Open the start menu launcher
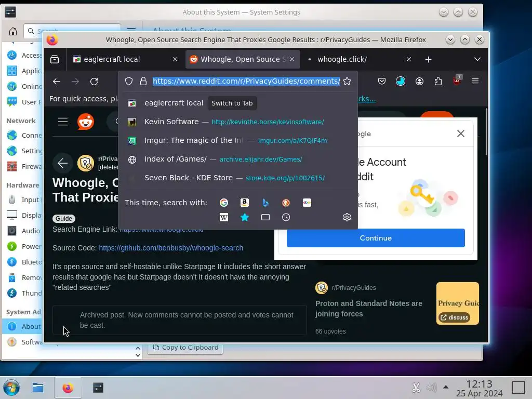532x399 pixels. pos(11,388)
